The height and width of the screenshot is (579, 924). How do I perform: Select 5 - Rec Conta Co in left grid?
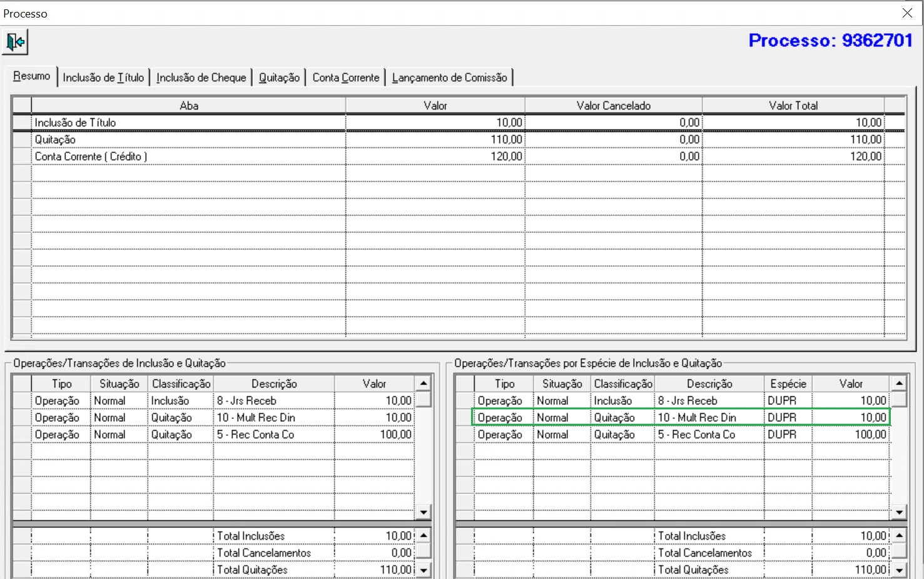(x=274, y=434)
